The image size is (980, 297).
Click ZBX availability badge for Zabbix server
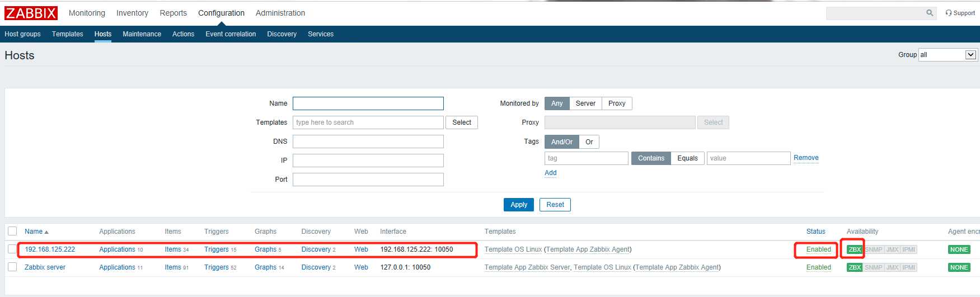click(855, 267)
